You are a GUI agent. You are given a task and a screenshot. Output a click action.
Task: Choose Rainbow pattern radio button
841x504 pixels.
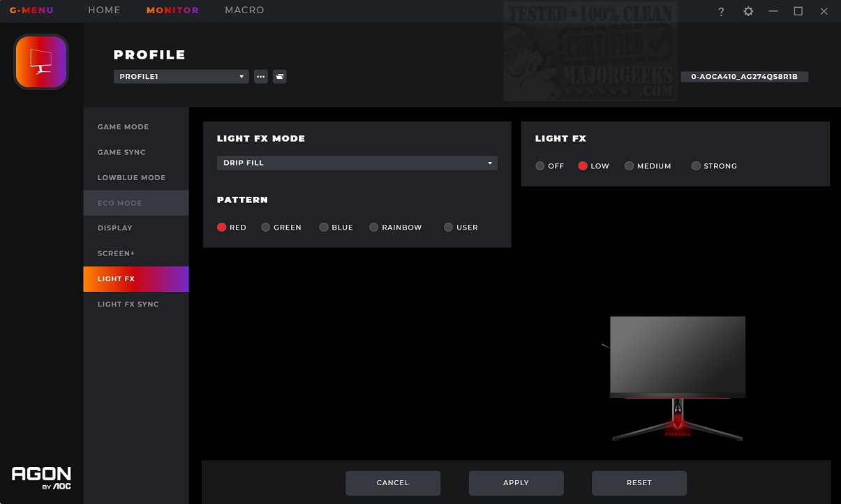[x=374, y=228]
